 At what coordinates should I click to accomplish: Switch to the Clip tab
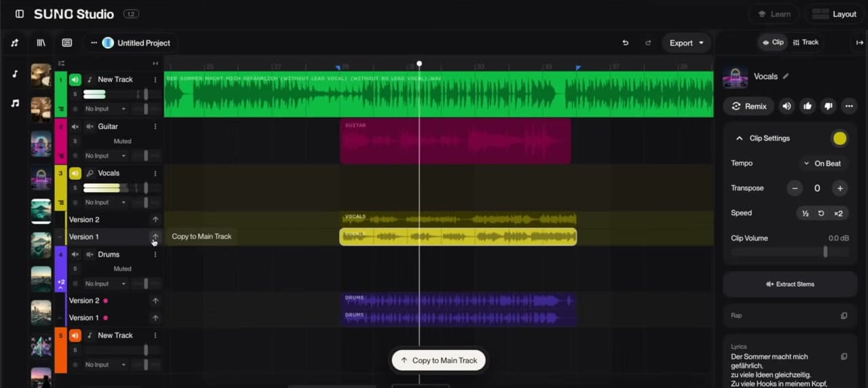coord(773,42)
